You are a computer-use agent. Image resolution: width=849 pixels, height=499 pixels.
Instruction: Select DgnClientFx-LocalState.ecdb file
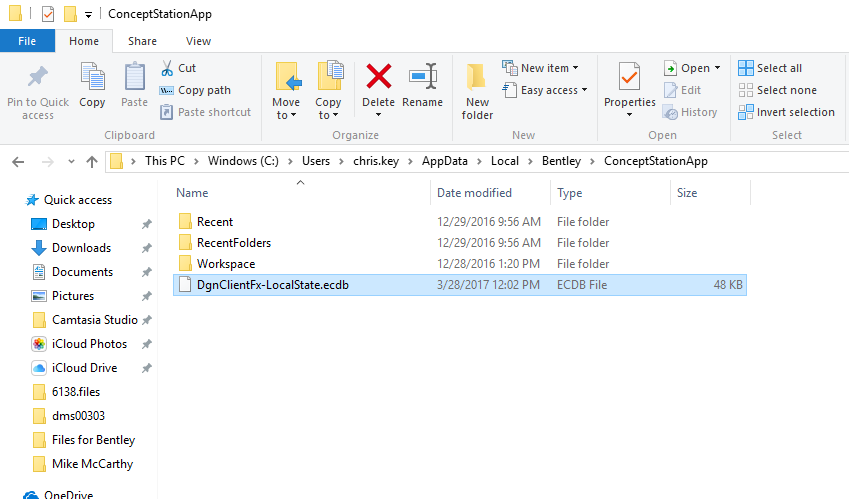pos(460,285)
